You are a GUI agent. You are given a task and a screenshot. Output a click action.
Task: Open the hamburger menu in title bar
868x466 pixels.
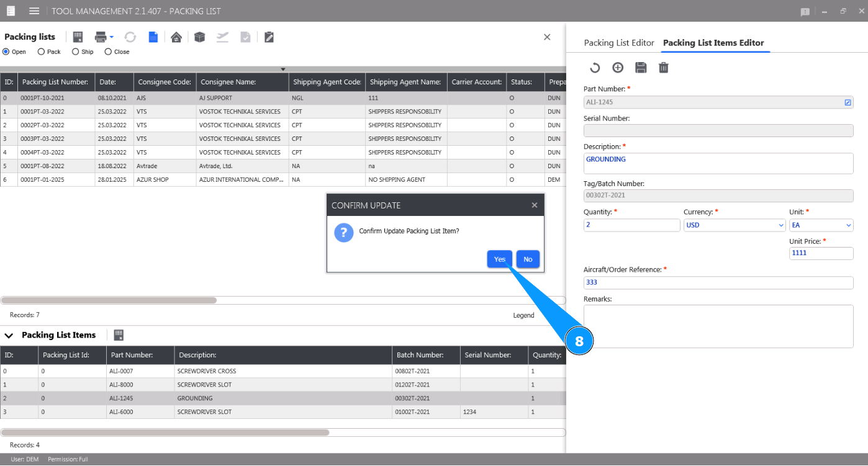pyautogui.click(x=34, y=11)
